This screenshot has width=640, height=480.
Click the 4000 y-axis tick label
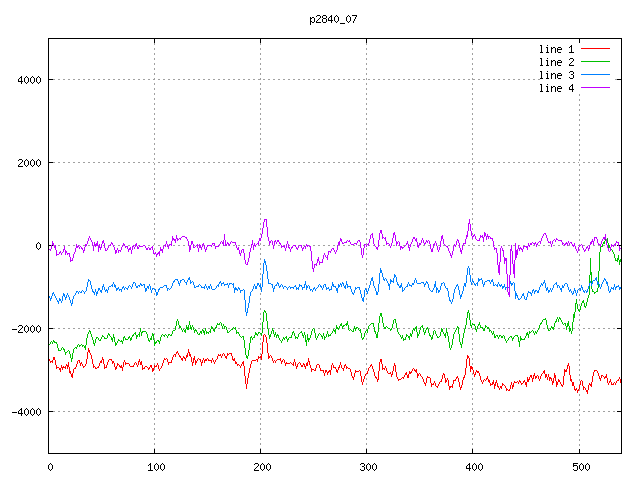[x=27, y=80]
